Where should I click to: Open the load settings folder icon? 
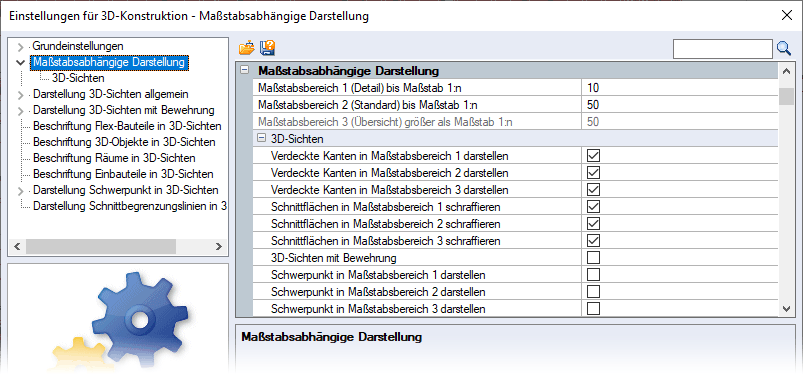point(246,49)
